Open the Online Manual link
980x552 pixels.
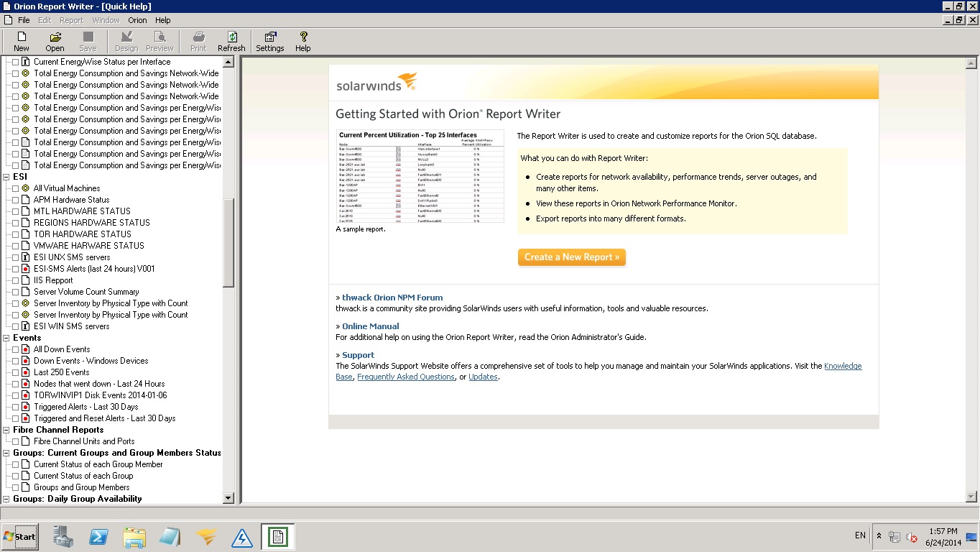coord(370,326)
